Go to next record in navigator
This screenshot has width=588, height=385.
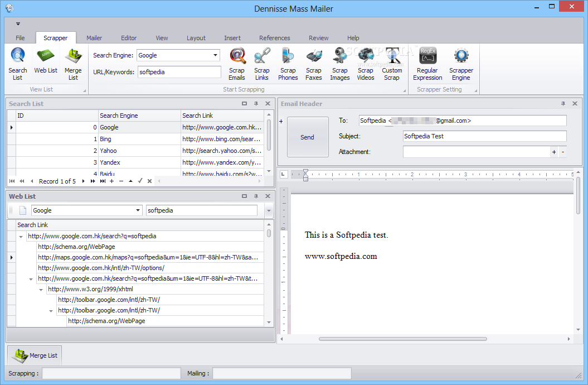click(83, 181)
